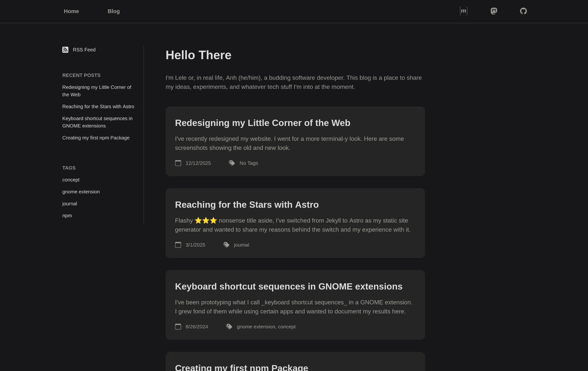This screenshot has height=371, width=588.
Task: Open RSS Feed text link
Action: 84,50
